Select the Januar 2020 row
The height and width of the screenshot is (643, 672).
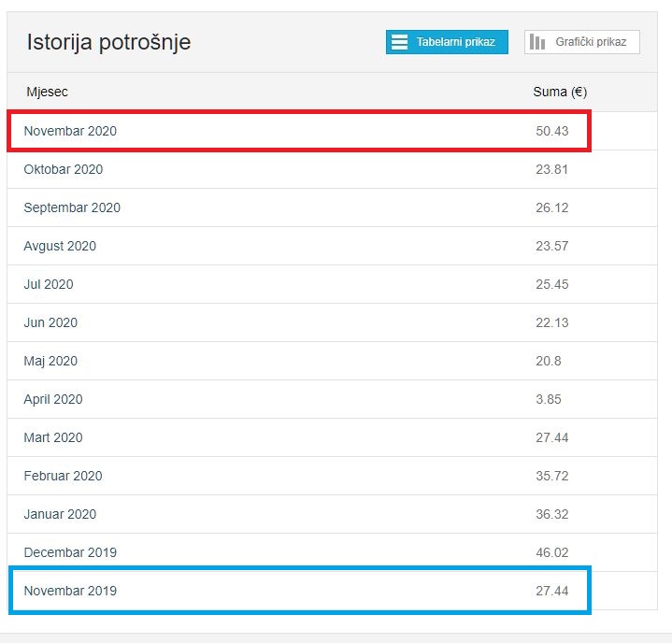point(332,514)
